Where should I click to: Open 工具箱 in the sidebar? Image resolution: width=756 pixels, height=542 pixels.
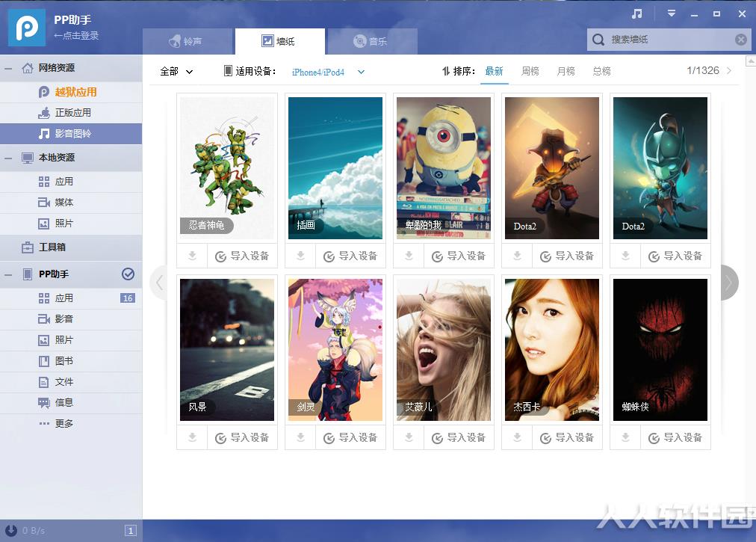72,247
